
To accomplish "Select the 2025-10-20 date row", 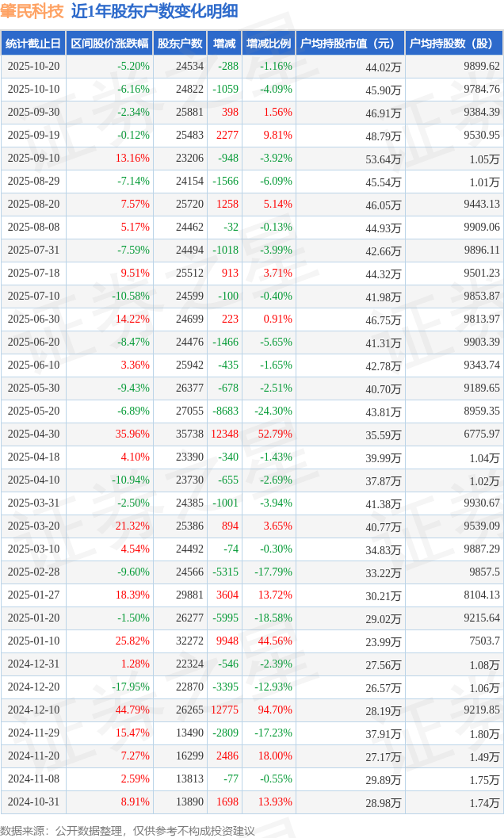I will (x=33, y=67).
